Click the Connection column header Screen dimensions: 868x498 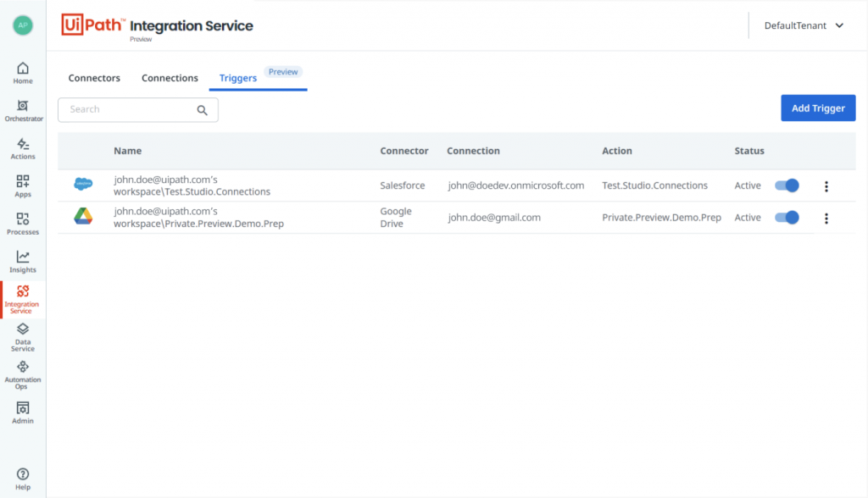click(473, 151)
